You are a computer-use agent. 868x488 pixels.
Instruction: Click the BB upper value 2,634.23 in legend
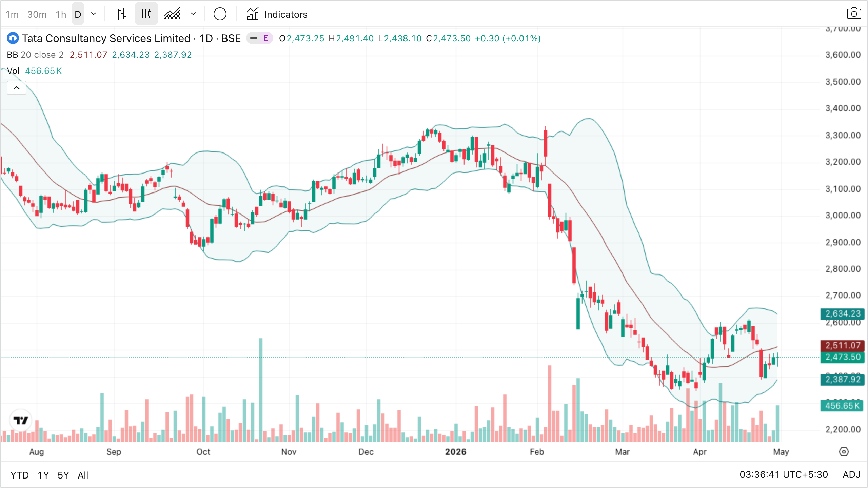[x=131, y=55]
